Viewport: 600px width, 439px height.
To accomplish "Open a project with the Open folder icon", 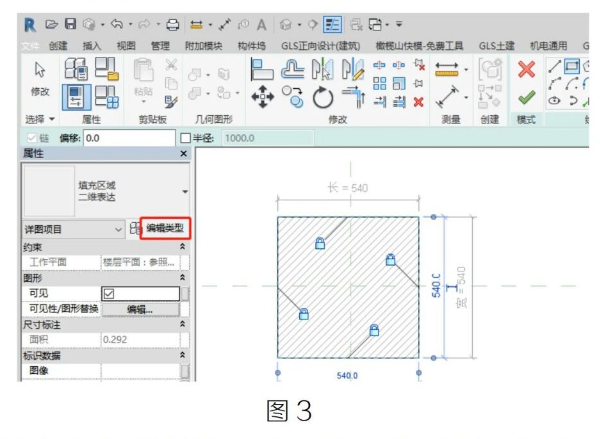I will tap(51, 24).
